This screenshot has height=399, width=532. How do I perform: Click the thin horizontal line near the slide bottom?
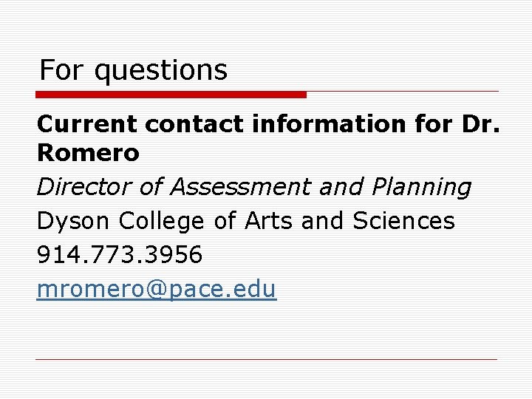click(x=266, y=359)
